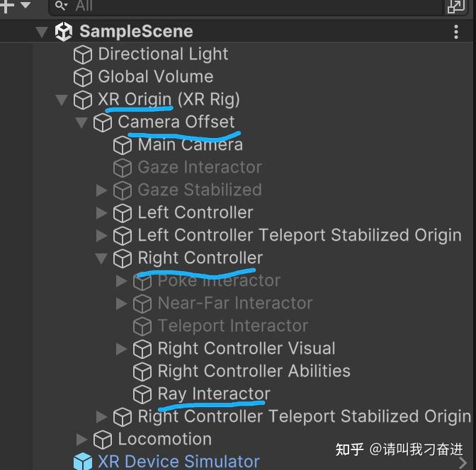
Task: Expand the Locomotion object
Action: (81, 440)
